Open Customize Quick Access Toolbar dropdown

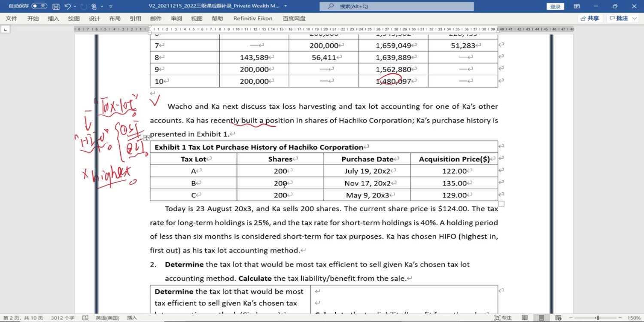tap(111, 6)
